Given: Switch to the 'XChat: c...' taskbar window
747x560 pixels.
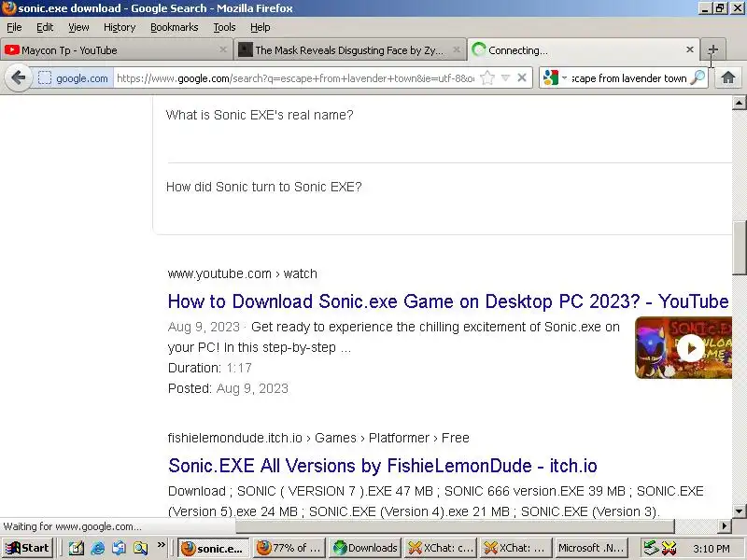Looking at the screenshot, I should pos(441,548).
